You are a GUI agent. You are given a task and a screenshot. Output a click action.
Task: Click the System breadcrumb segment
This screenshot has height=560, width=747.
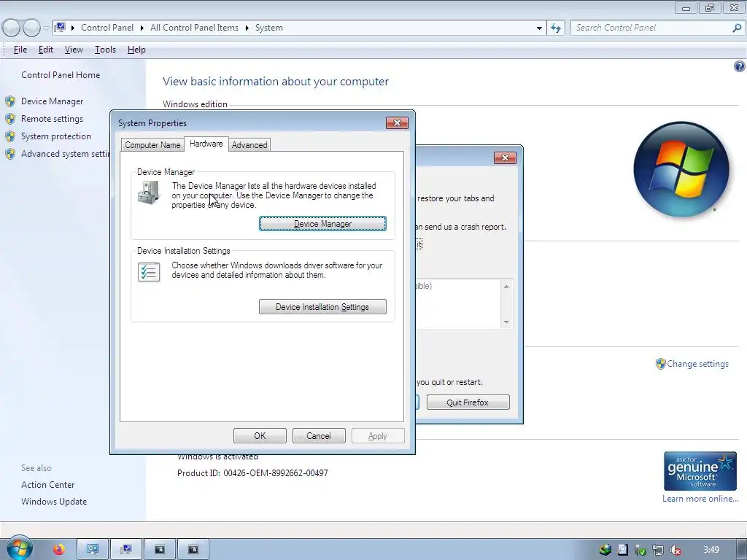268,28
